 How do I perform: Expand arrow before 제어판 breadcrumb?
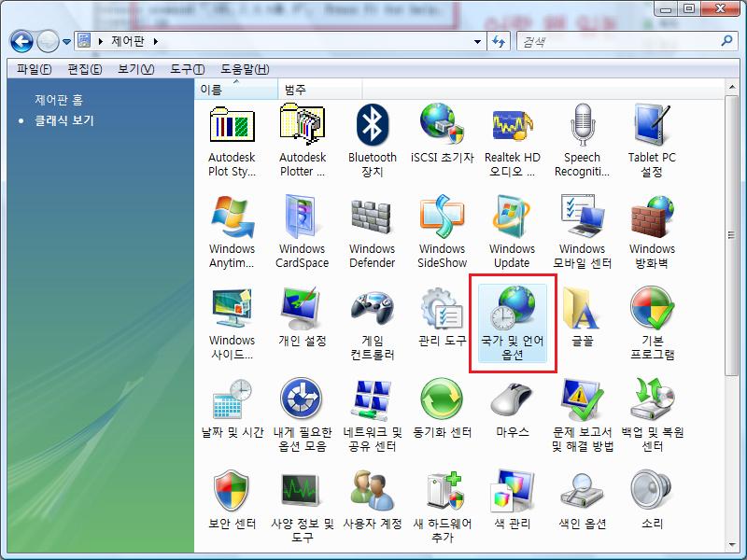pyautogui.click(x=101, y=41)
